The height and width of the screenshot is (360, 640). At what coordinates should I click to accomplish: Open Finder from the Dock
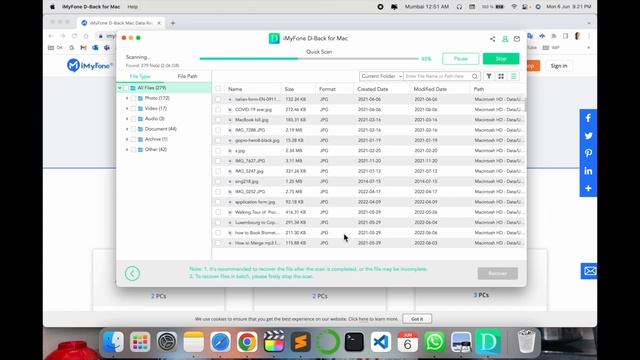click(x=113, y=341)
